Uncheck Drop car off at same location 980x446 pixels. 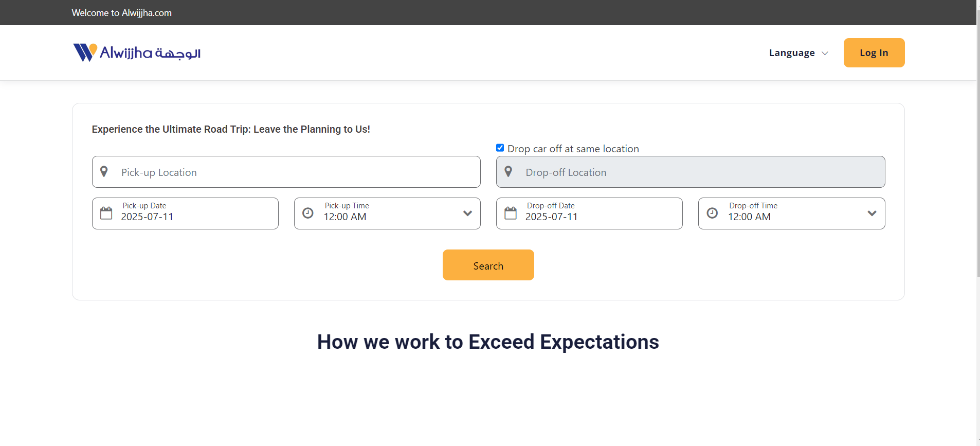[500, 148]
